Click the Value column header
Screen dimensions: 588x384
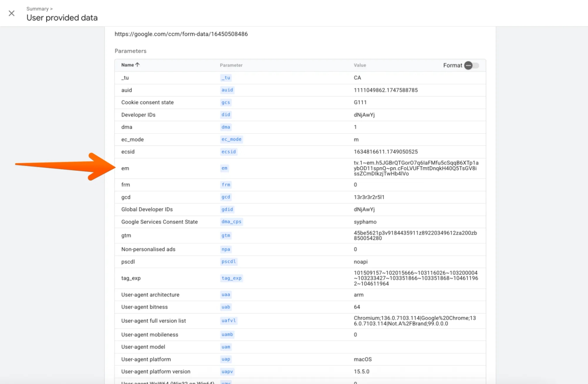tap(360, 65)
